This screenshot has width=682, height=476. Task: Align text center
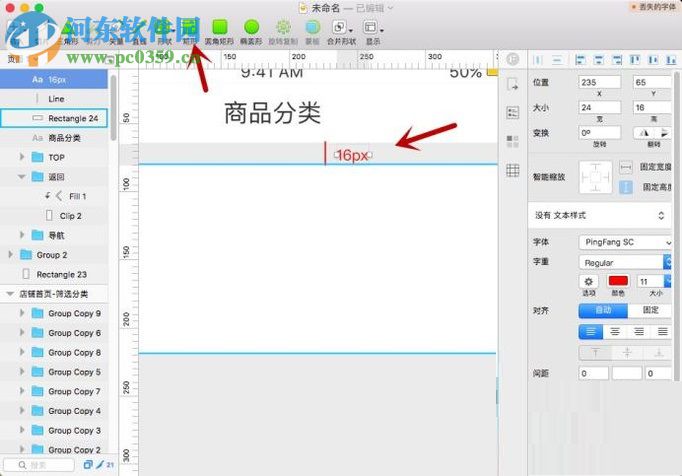pos(615,332)
